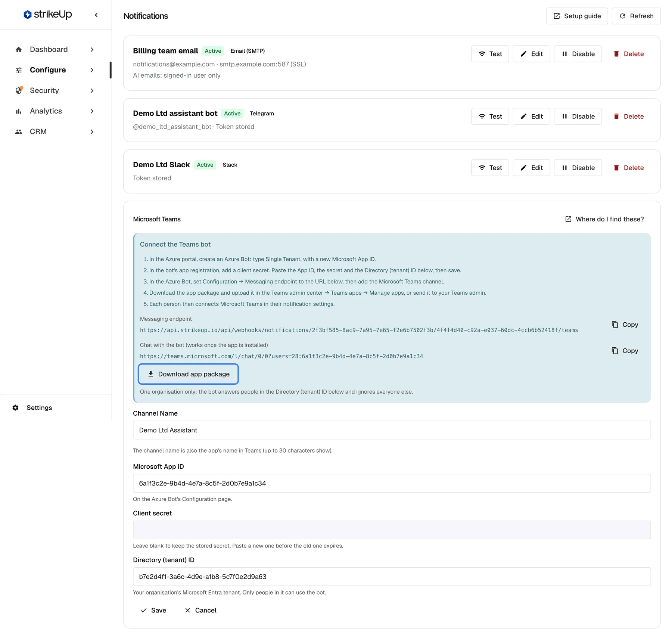This screenshot has width=672, height=636.
Task: Click the Dashboard home icon
Action: 19,50
